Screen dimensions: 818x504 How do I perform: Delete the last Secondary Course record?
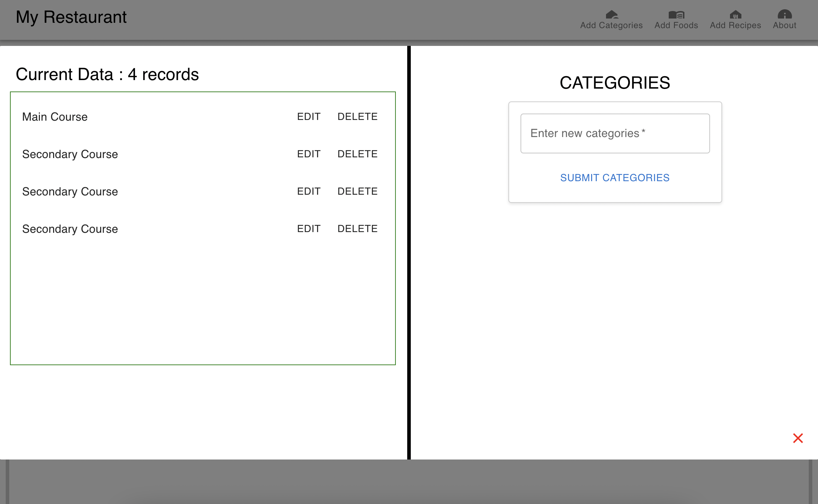click(x=357, y=229)
